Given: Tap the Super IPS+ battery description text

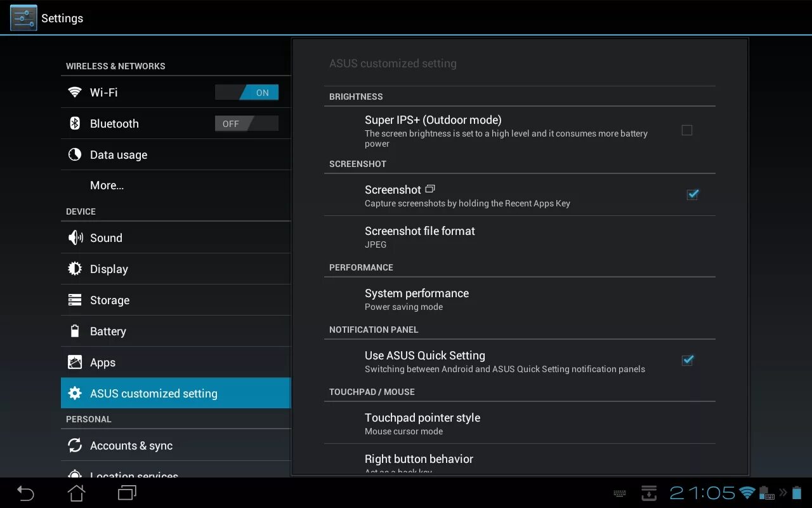Looking at the screenshot, I should 506,138.
